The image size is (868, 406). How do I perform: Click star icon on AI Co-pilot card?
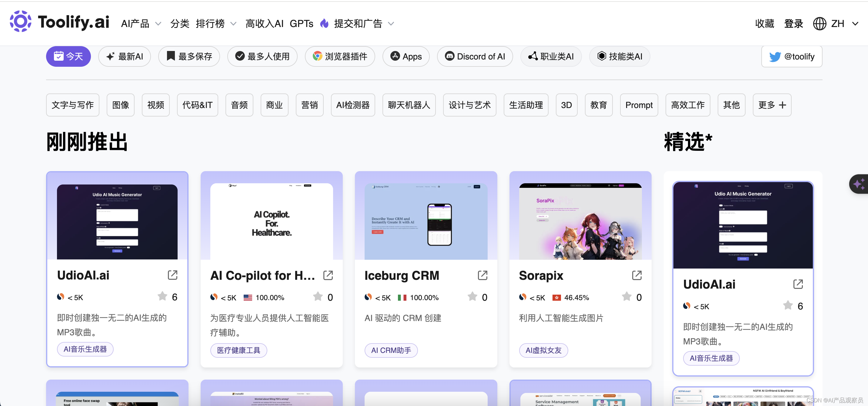click(x=318, y=296)
